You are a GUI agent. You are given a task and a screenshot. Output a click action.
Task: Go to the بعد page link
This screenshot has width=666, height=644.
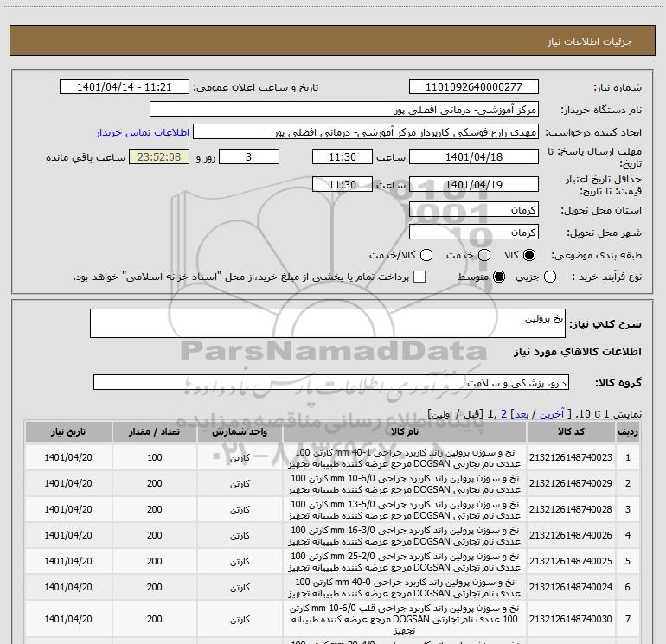coord(522,414)
